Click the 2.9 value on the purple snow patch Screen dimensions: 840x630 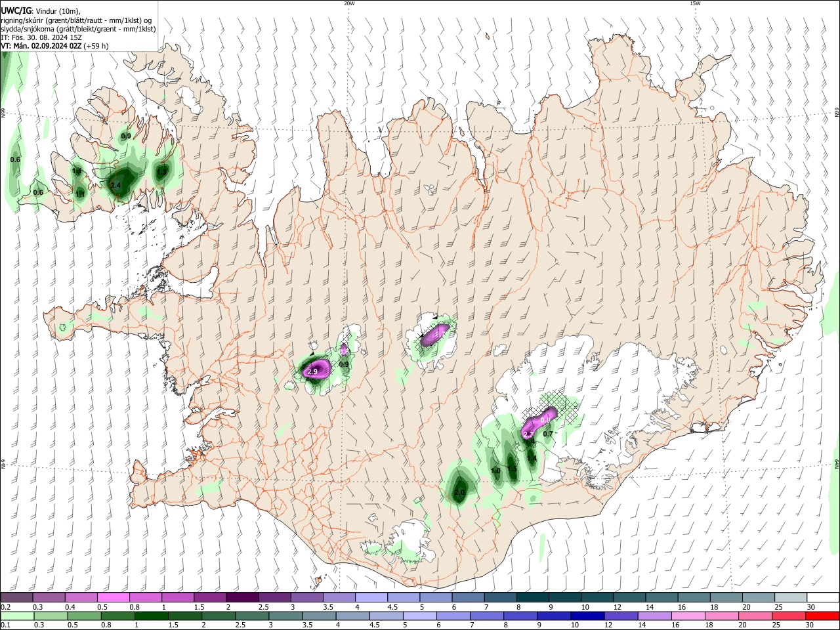[312, 372]
